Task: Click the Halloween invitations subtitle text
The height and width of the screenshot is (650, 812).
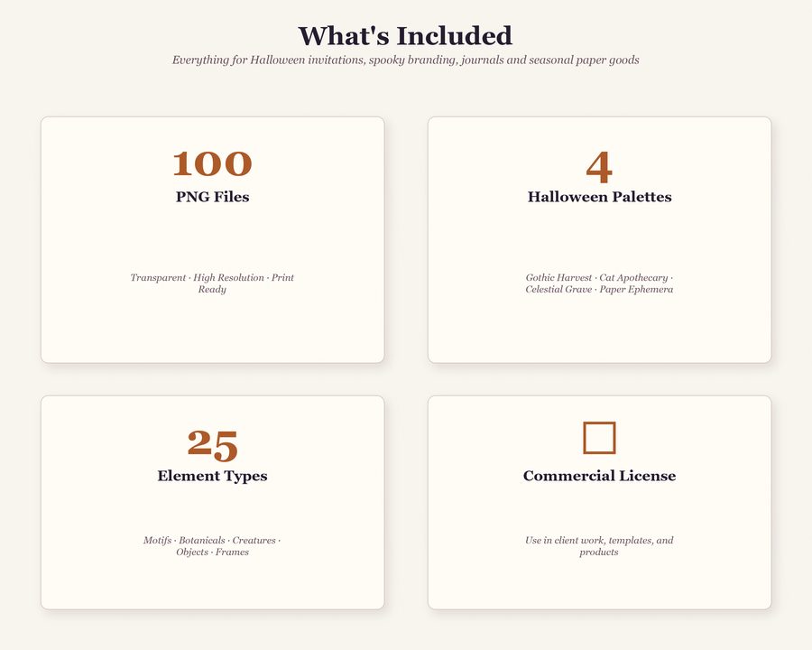Action: (405, 60)
